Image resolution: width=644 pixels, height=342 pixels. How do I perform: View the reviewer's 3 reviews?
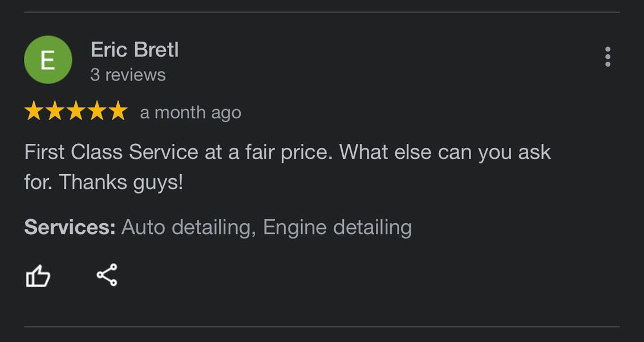[128, 75]
